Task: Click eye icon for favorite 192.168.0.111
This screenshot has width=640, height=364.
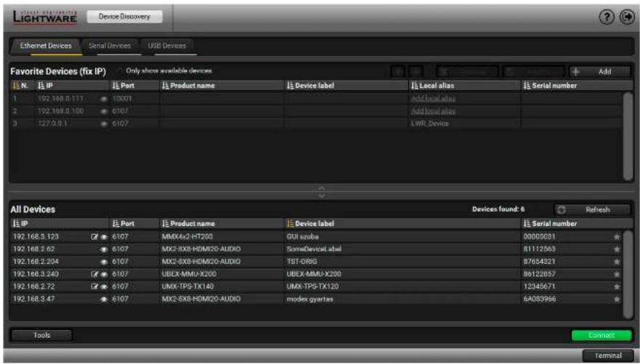Action: [104, 99]
